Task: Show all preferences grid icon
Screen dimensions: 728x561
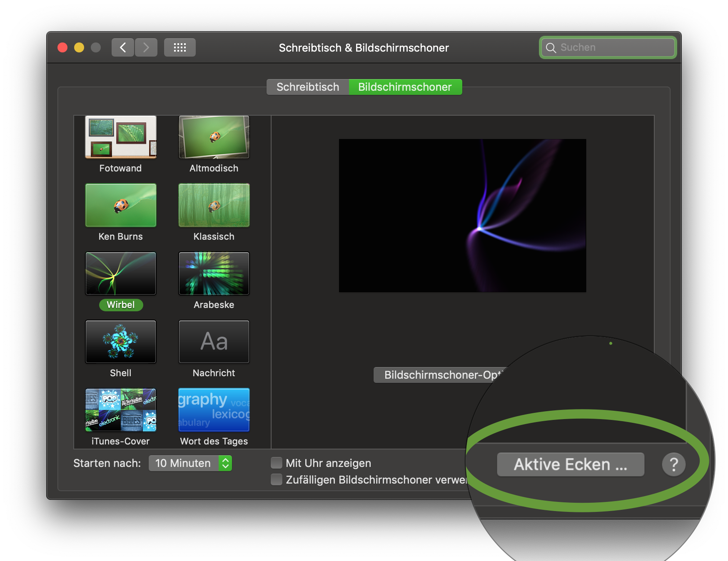Action: coord(180,47)
